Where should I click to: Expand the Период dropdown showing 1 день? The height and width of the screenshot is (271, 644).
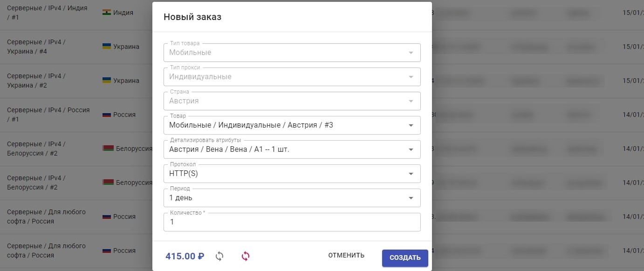(x=411, y=198)
